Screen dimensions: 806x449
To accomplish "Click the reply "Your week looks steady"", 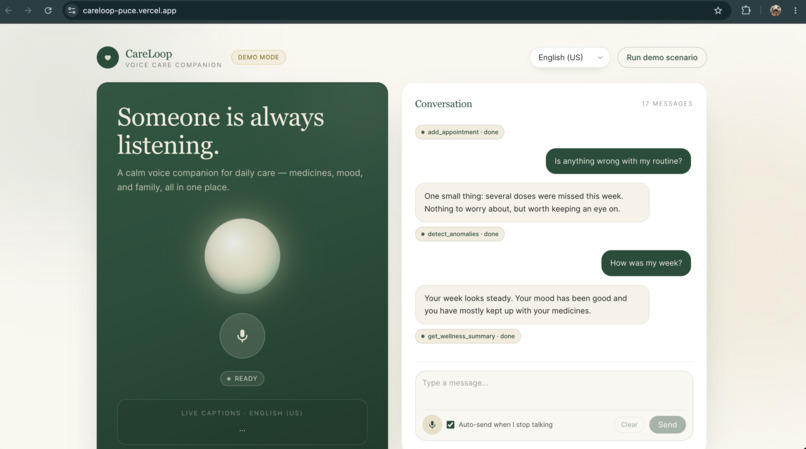I will coord(532,304).
